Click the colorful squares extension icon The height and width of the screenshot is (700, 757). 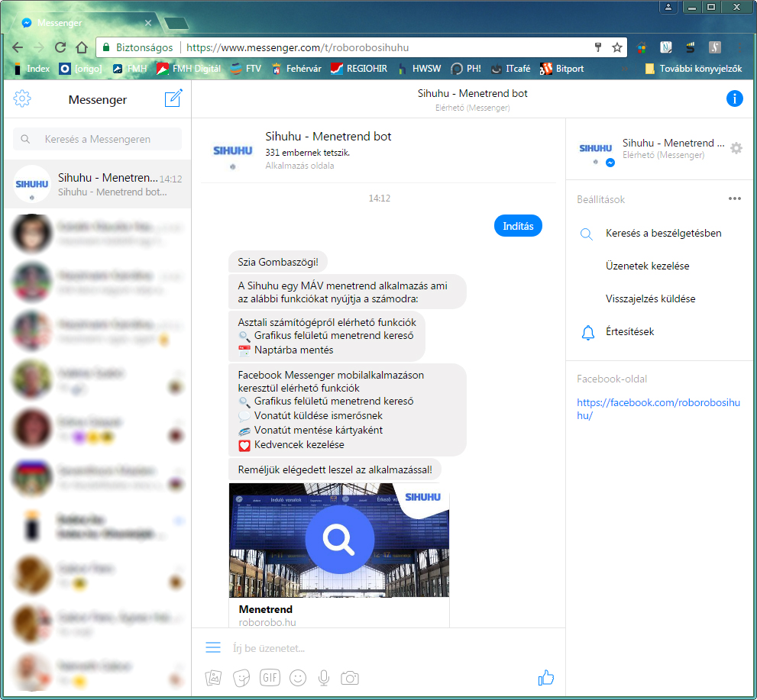[642, 47]
